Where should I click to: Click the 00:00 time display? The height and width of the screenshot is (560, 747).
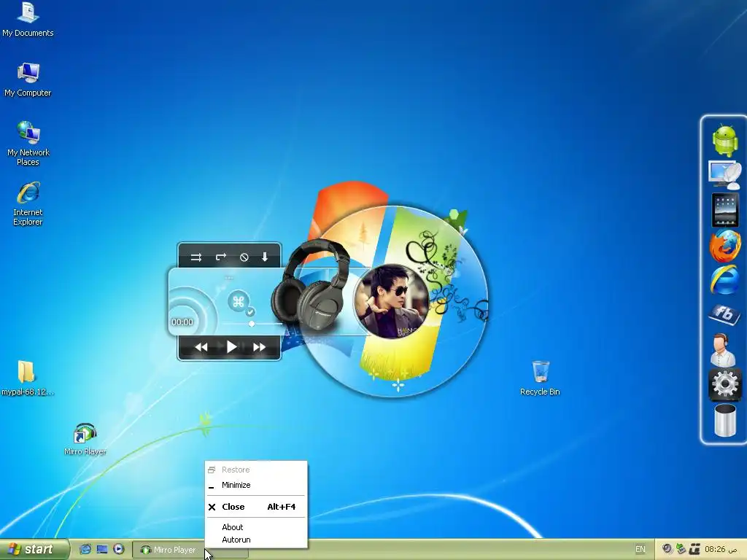pyautogui.click(x=182, y=322)
